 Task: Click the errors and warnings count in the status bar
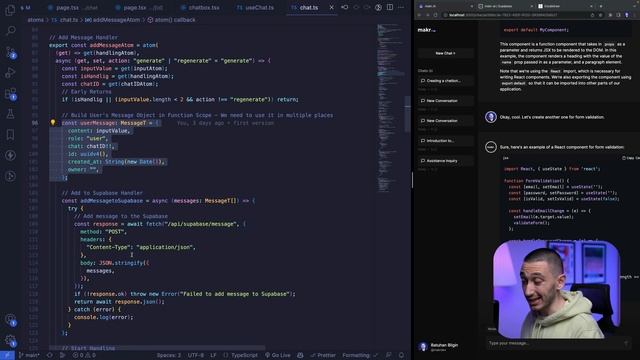point(84,355)
